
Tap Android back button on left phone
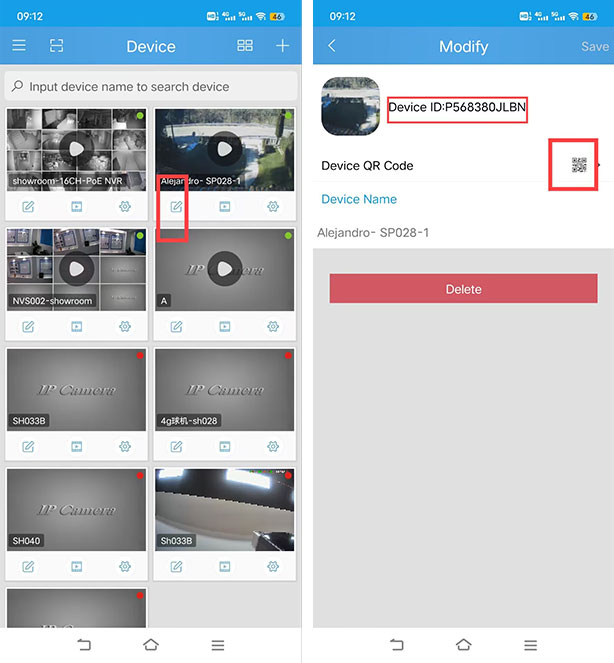84,644
